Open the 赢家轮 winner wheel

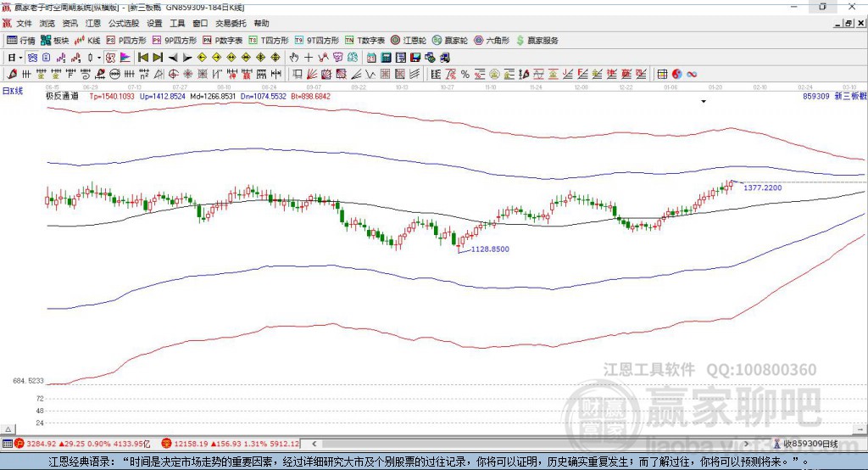pyautogui.click(x=450, y=41)
